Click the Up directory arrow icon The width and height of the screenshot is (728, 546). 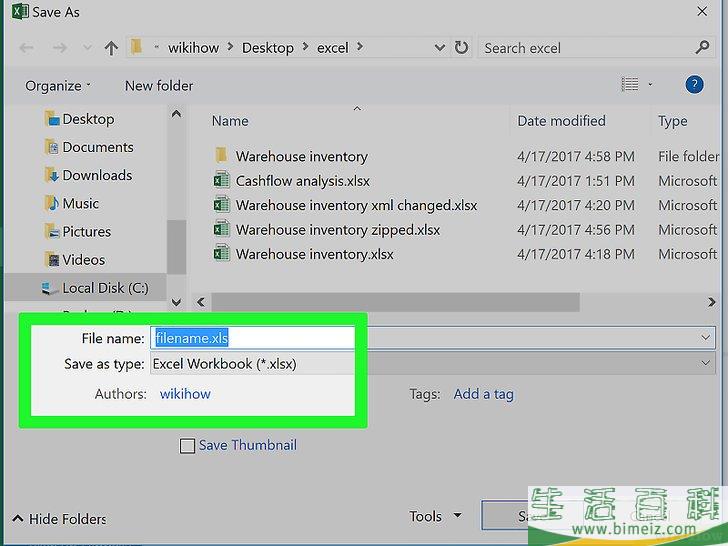pyautogui.click(x=111, y=48)
